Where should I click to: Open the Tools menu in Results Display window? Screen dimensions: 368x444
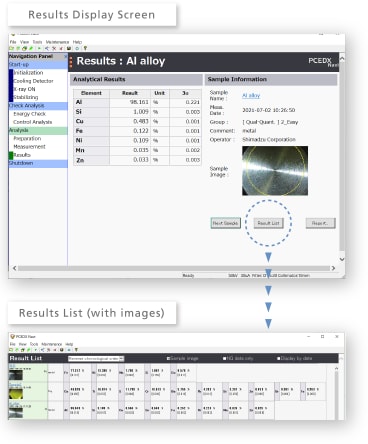pos(37,42)
